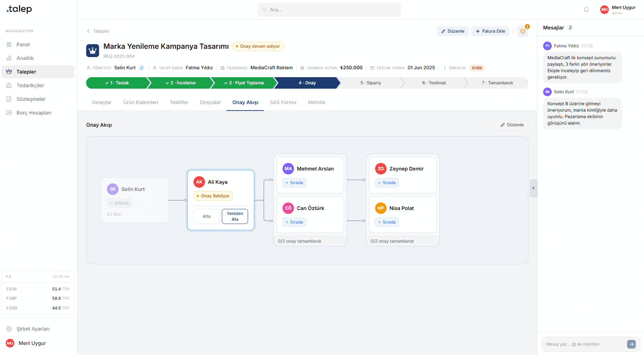Screen dimensions: 644x355
Task: Collapse the Mesajlar side panel
Action: 533,188
